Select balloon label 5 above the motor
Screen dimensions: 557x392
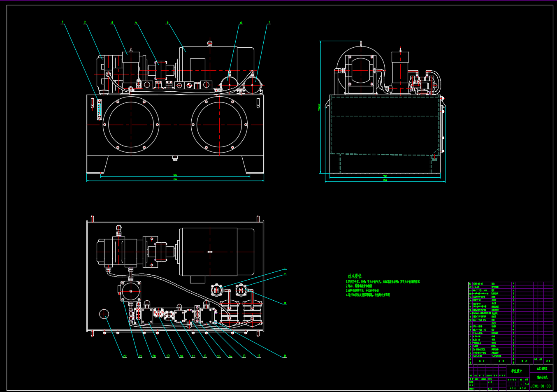tap(167, 23)
